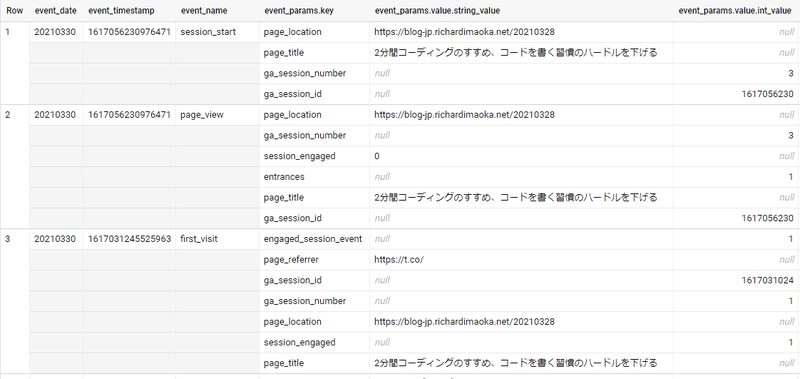The height and width of the screenshot is (379, 800).
Task: Select the first_visit event name cell
Action: tap(199, 239)
